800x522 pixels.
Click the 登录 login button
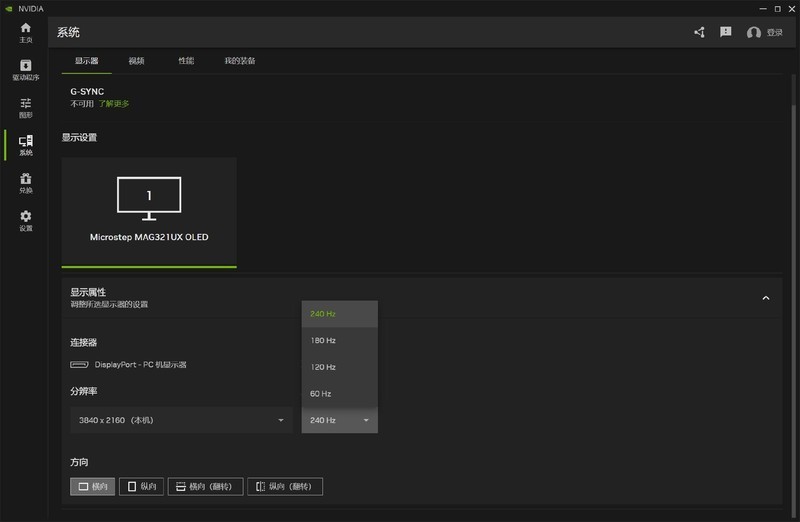pos(766,33)
